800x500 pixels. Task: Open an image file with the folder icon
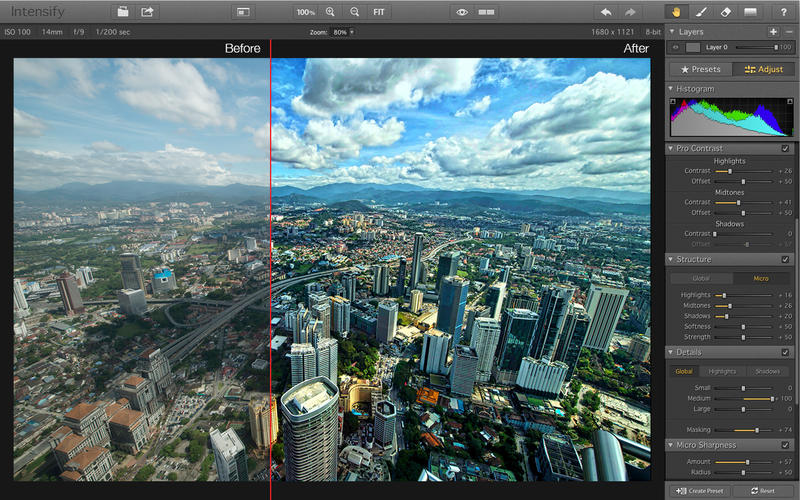tap(123, 12)
